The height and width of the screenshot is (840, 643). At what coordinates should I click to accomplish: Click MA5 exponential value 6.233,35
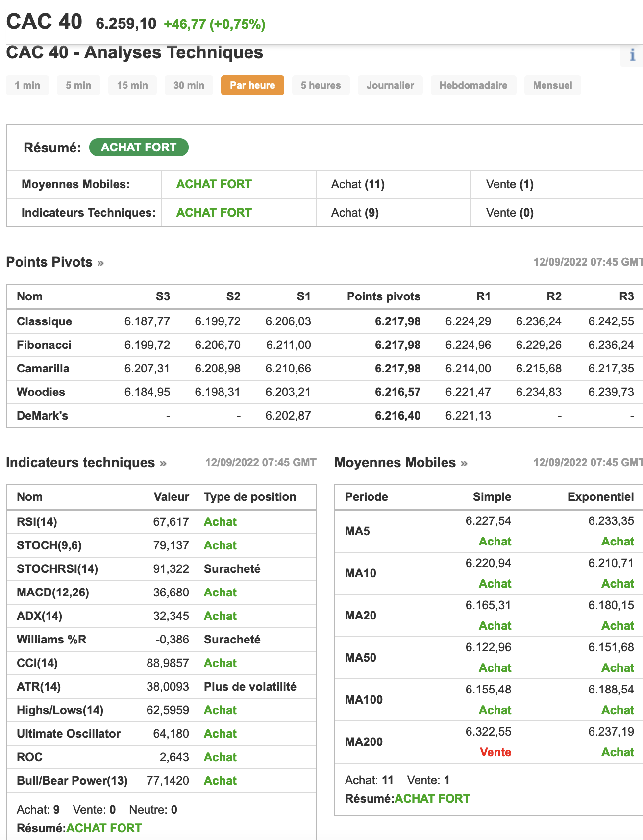coord(611,521)
